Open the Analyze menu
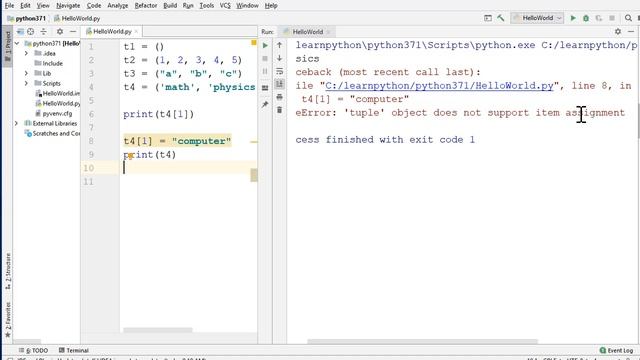This screenshot has height=360, width=640. [x=118, y=5]
